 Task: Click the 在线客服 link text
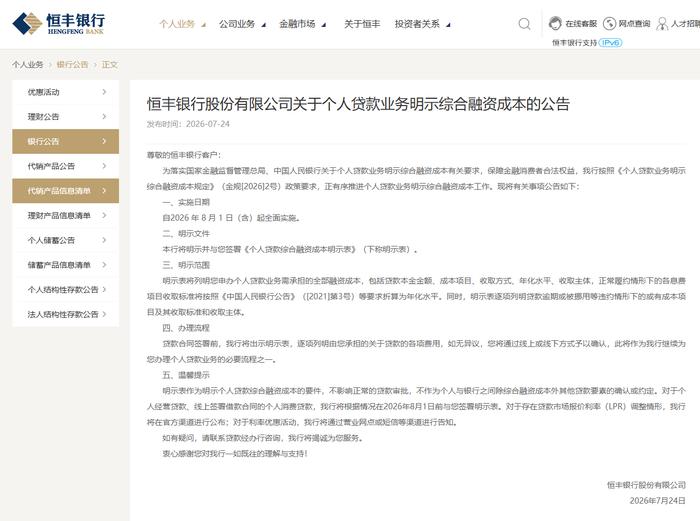(581, 24)
